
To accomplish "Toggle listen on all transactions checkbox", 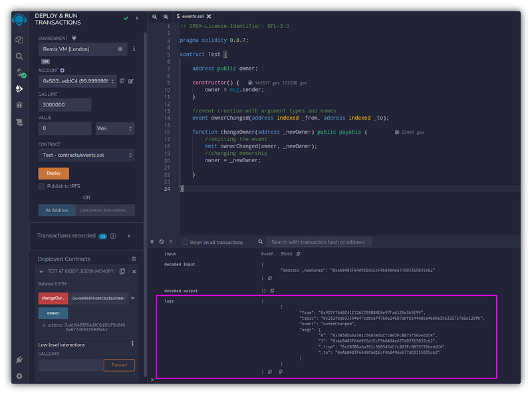I will (185, 242).
